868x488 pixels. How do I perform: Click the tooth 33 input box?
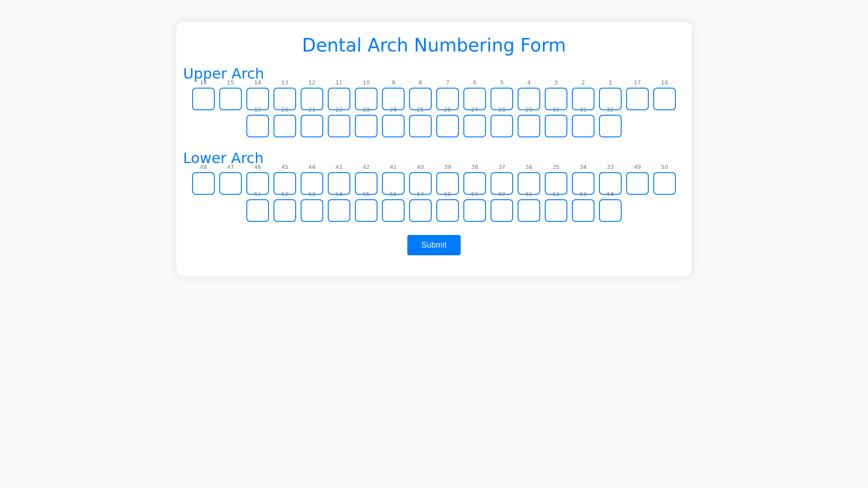pyautogui.click(x=610, y=183)
